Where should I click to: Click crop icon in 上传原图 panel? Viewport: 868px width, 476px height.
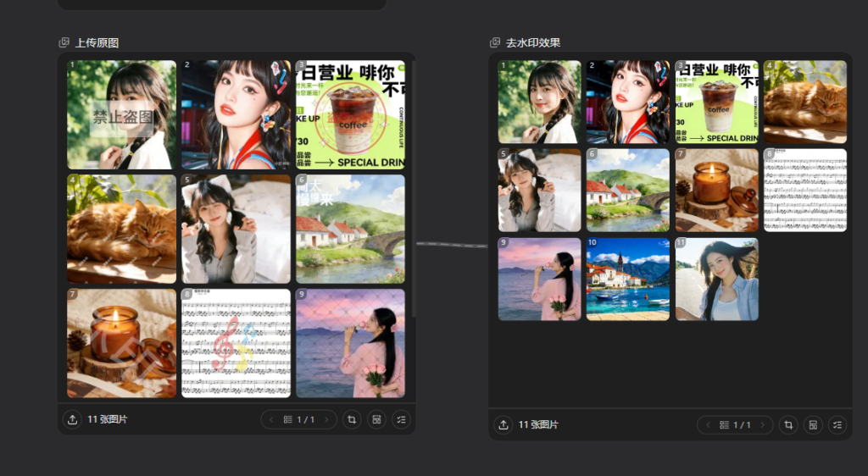(x=352, y=419)
